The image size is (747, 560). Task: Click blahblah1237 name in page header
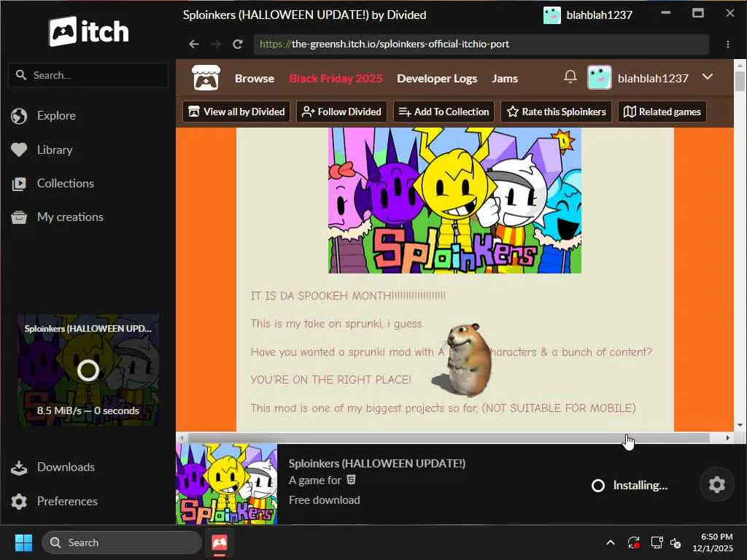tap(653, 79)
